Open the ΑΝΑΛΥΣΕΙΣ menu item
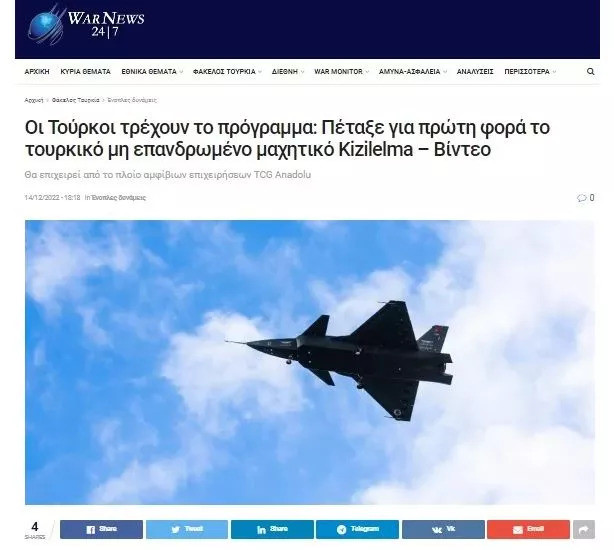The height and width of the screenshot is (550, 614). point(475,72)
